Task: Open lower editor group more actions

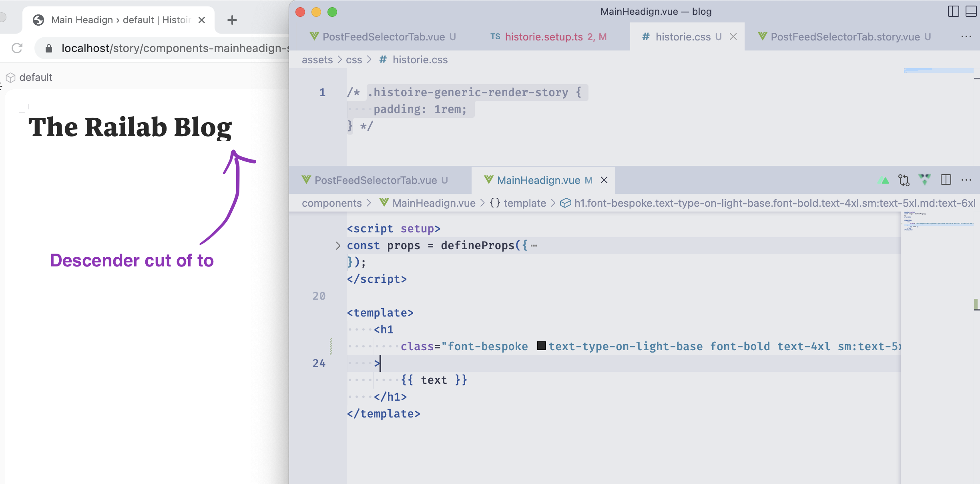Action: pyautogui.click(x=966, y=180)
